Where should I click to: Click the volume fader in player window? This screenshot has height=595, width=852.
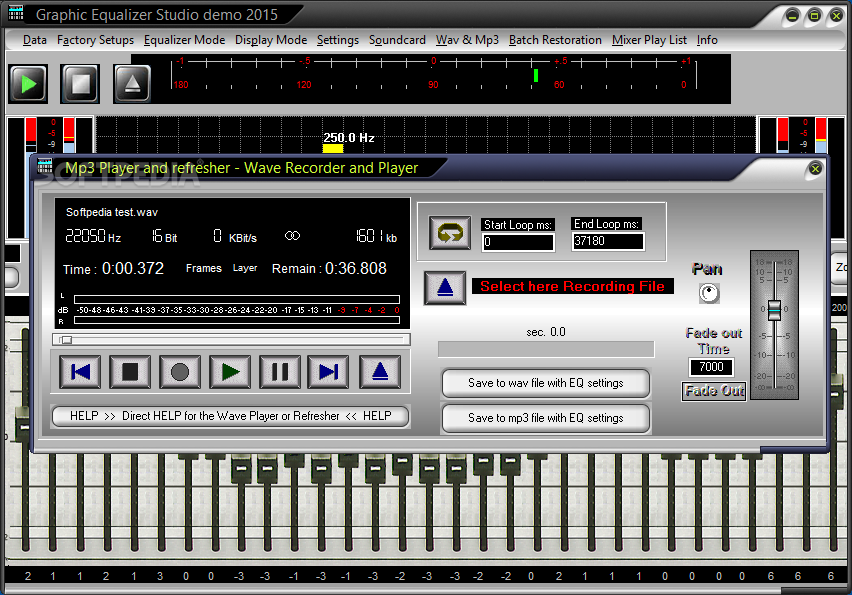point(774,310)
